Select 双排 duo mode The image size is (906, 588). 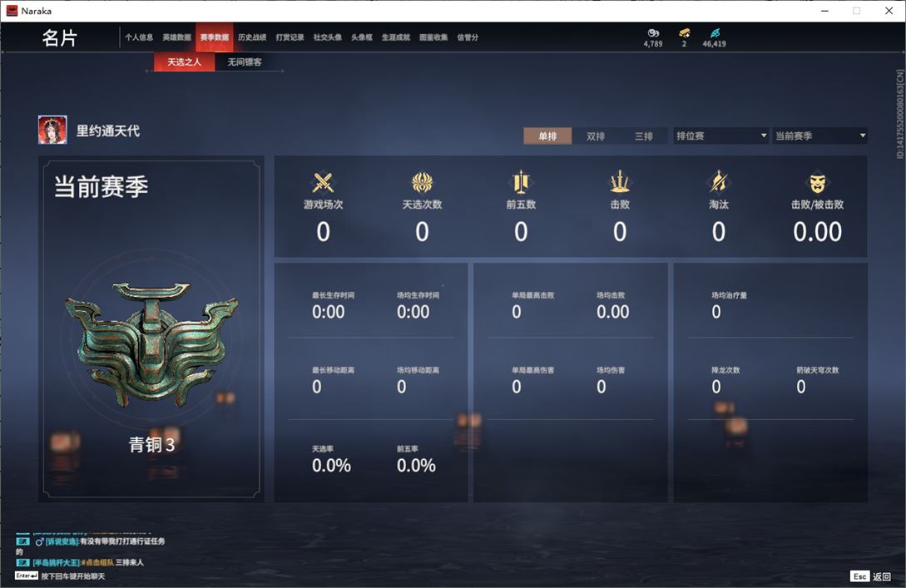pyautogui.click(x=595, y=136)
